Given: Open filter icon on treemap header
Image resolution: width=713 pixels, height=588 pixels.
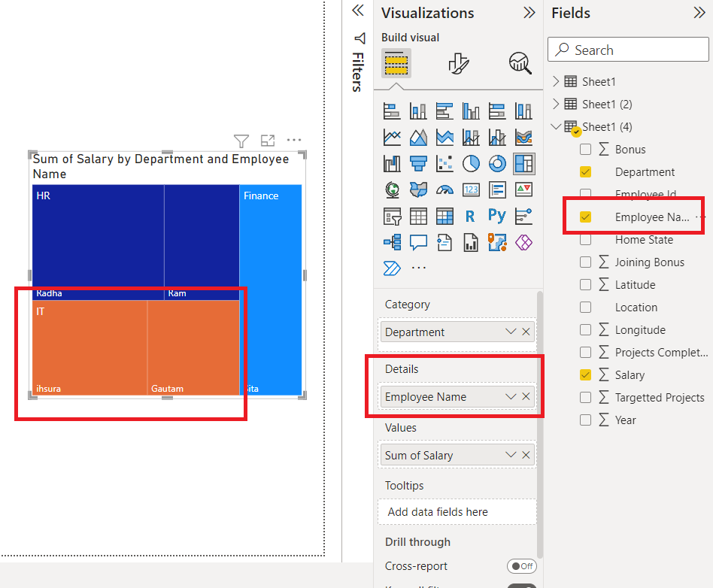Looking at the screenshot, I should (x=241, y=141).
